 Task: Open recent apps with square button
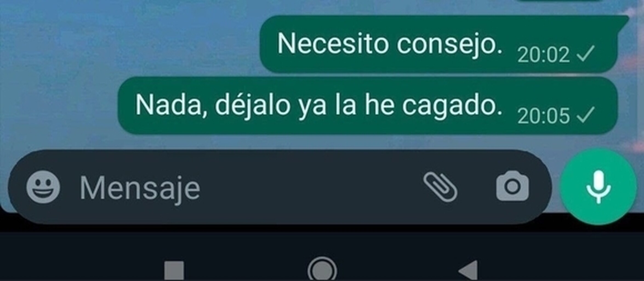174,271
